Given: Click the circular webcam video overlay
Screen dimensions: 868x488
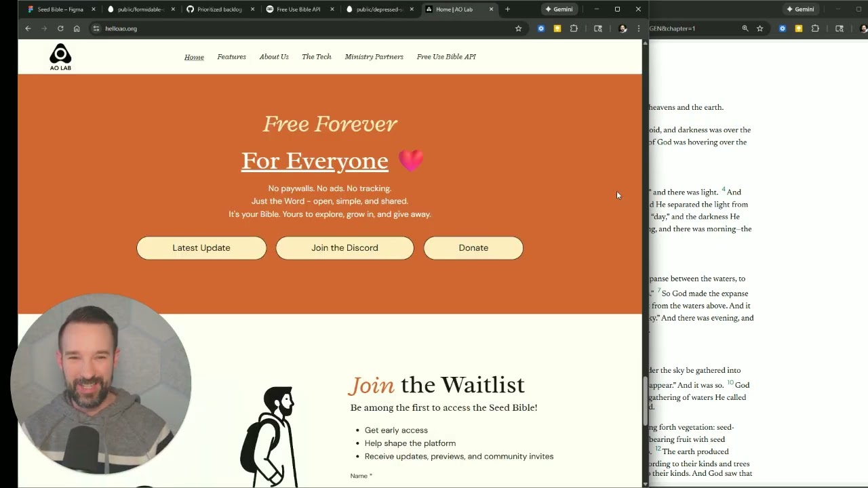Looking at the screenshot, I should 101,384.
